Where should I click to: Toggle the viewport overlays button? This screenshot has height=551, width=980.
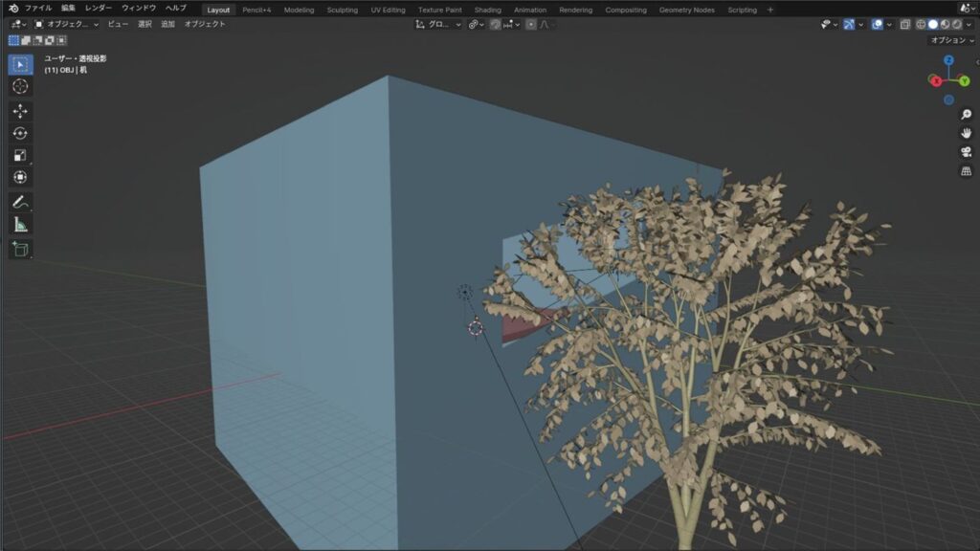(x=878, y=24)
